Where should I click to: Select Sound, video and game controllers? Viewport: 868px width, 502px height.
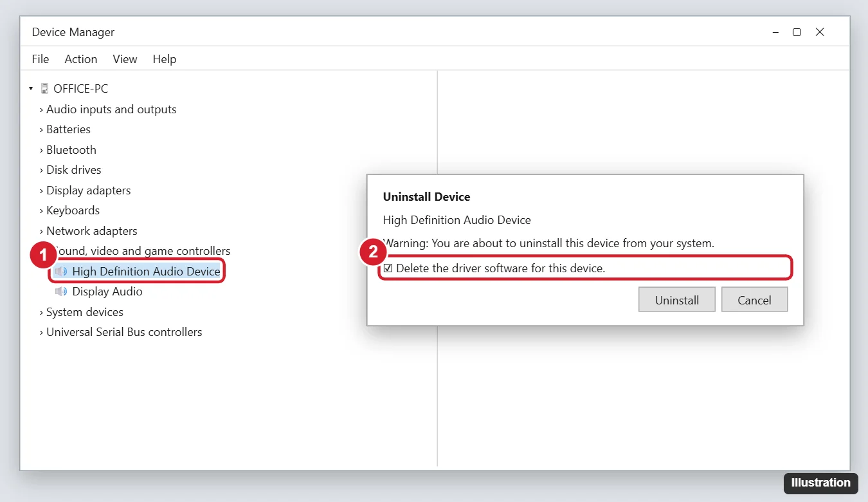coord(142,251)
